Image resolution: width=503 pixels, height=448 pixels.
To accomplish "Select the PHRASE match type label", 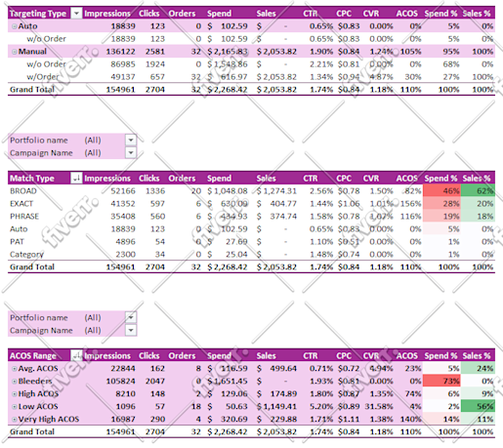I will coord(24,217).
